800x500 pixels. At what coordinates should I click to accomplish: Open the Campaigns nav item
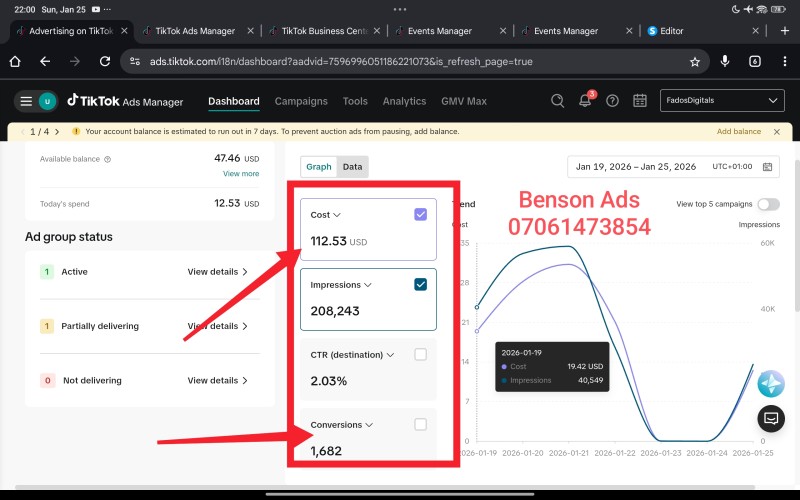[301, 101]
